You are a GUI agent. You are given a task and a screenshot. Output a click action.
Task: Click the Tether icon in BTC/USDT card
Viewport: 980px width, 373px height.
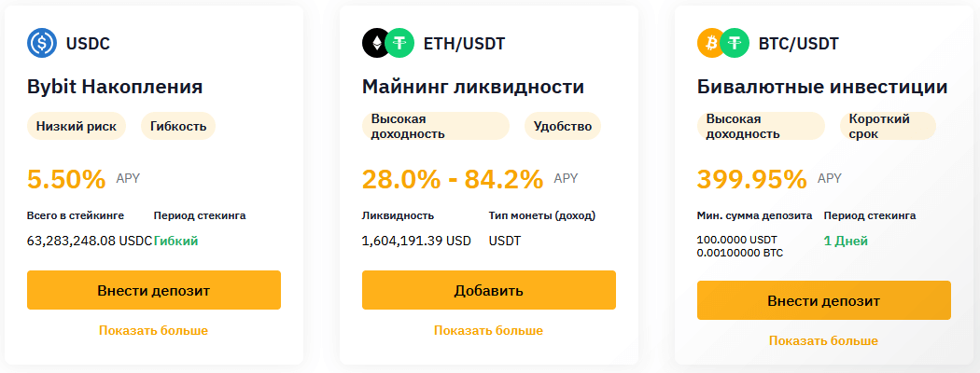(x=735, y=43)
